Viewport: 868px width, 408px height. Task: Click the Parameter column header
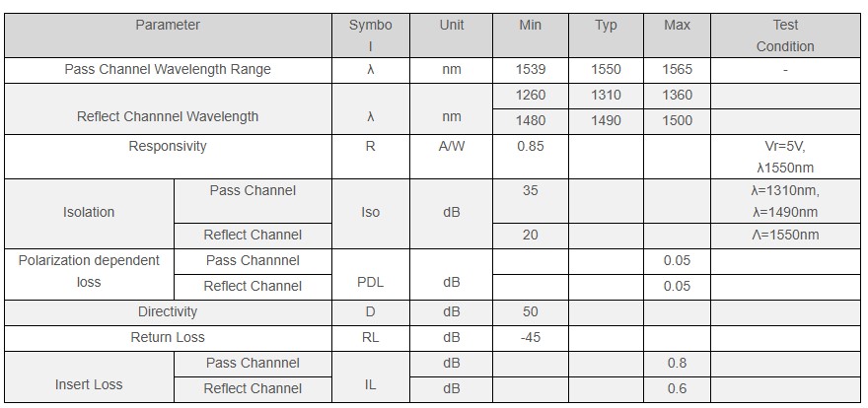tap(168, 35)
